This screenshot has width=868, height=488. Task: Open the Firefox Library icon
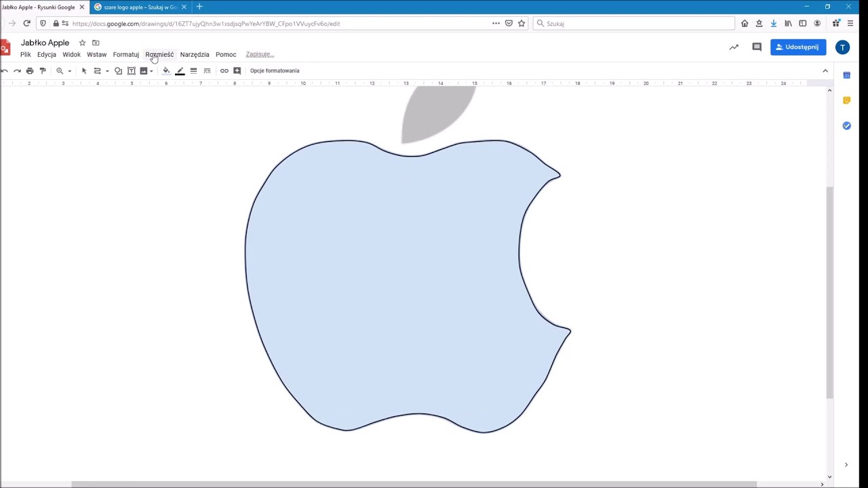788,23
